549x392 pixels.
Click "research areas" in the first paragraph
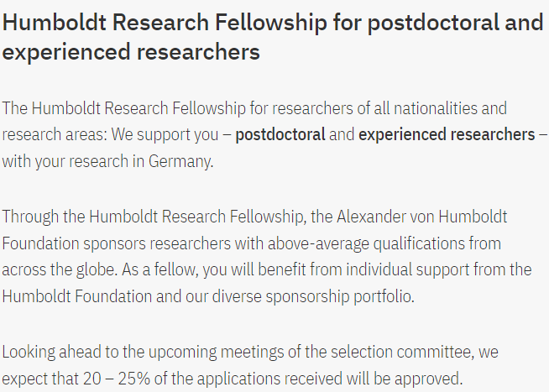(x=47, y=134)
